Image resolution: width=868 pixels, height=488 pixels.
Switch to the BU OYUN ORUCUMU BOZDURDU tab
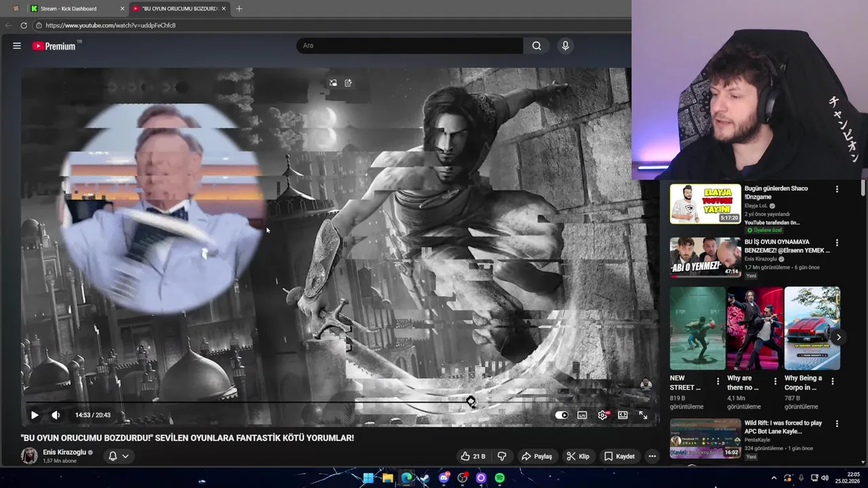pyautogui.click(x=179, y=9)
